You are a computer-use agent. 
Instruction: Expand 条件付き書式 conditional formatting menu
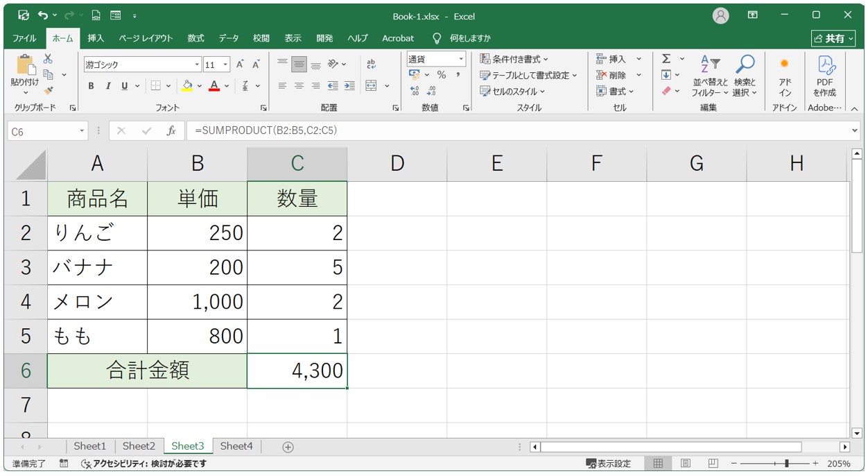point(514,59)
